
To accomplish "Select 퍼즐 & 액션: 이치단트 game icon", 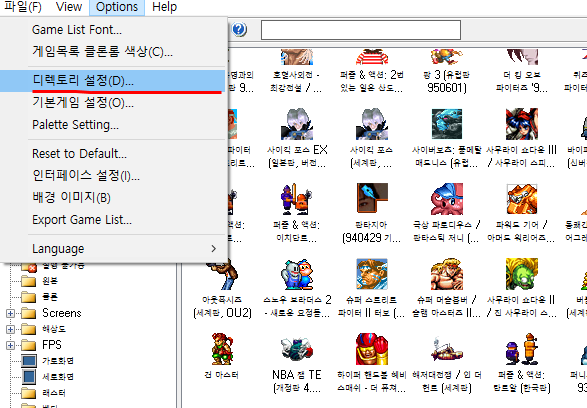I will tap(297, 199).
